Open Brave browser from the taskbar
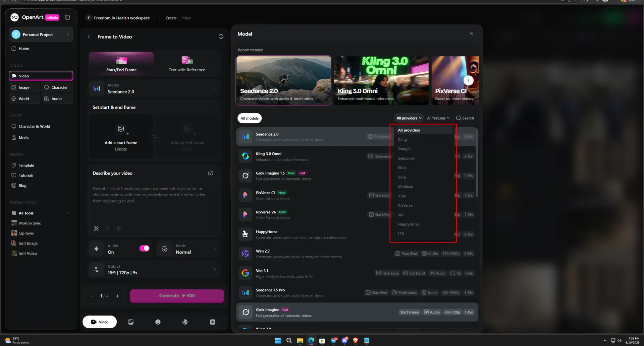 (x=356, y=341)
